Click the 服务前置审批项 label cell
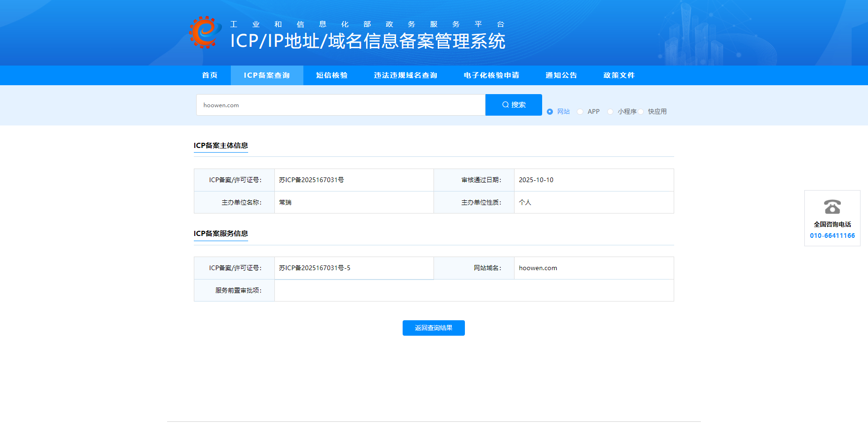 pyautogui.click(x=234, y=290)
